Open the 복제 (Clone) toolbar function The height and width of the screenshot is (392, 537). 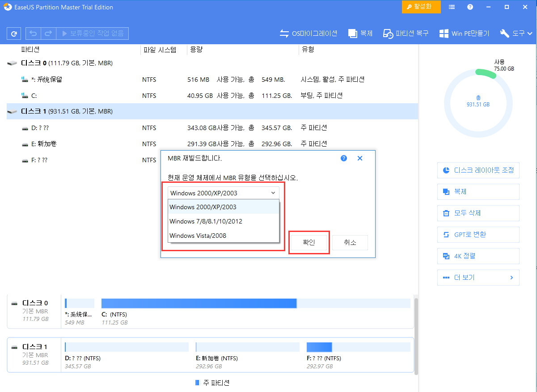[360, 33]
